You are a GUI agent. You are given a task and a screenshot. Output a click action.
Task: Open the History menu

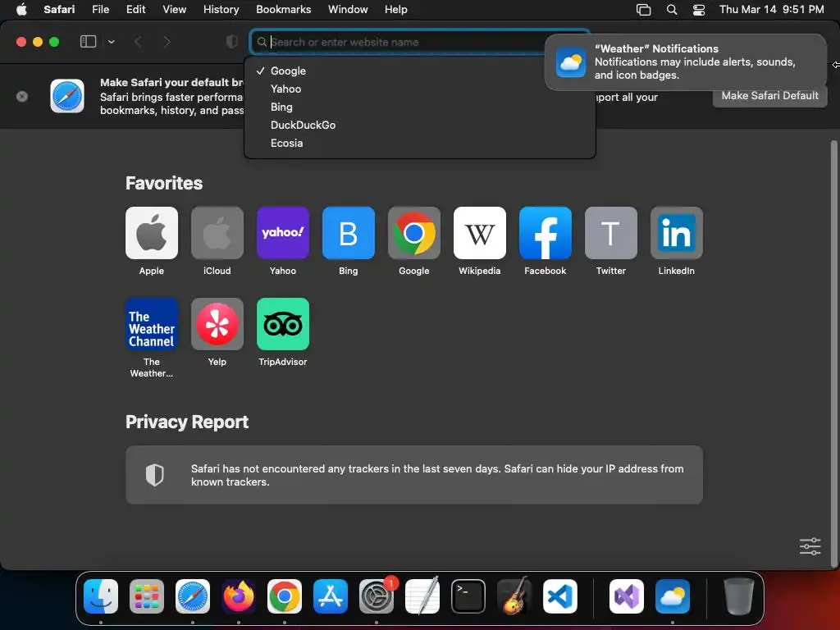(221, 10)
